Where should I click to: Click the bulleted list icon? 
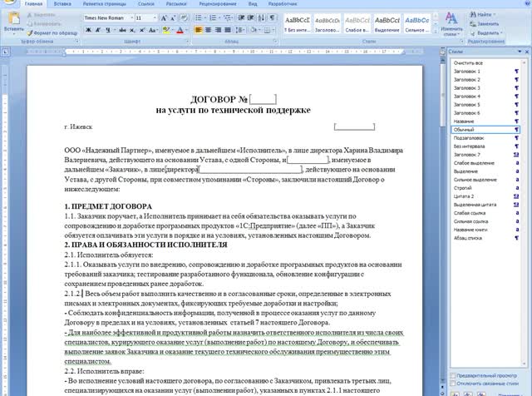pos(199,17)
